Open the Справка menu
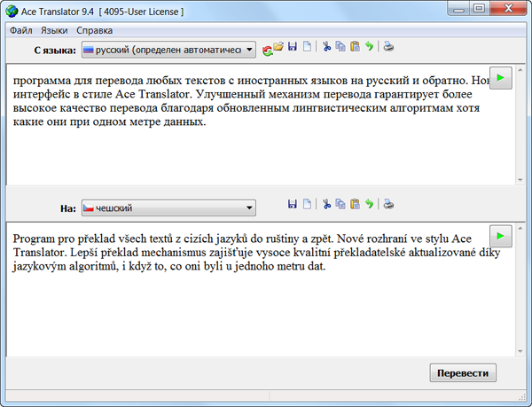The image size is (532, 407). point(94,29)
